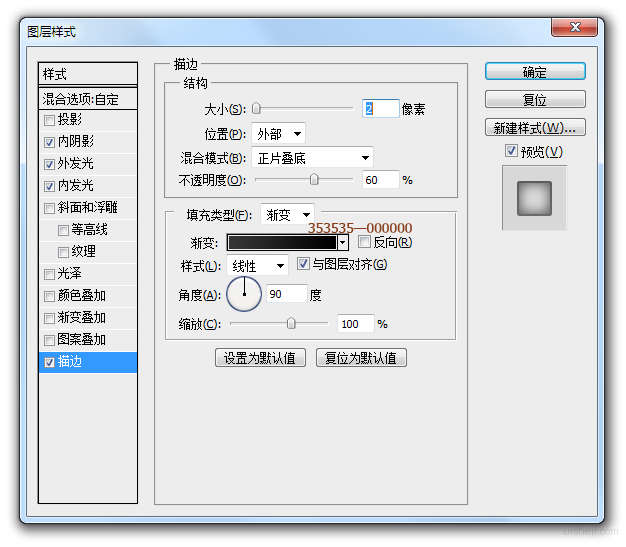The width and height of the screenshot is (626, 547).
Task: Click the 大小 size slider handle
Action: pyautogui.click(x=256, y=108)
